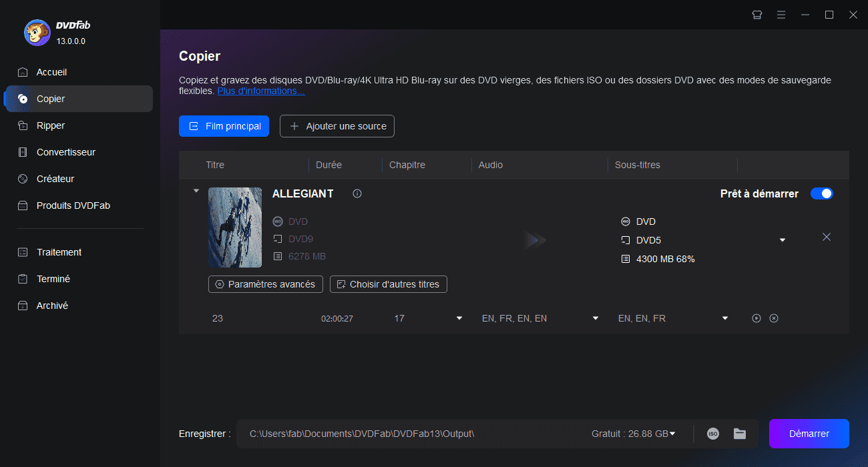Open the hamburger menu in title bar
Screen dimensions: 868x467
coord(781,15)
